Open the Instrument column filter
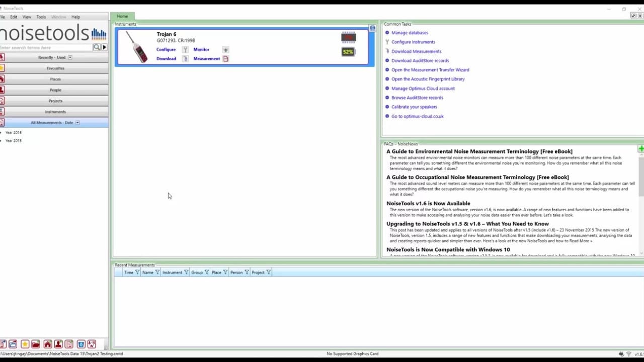The width and height of the screenshot is (644, 362). [186, 273]
